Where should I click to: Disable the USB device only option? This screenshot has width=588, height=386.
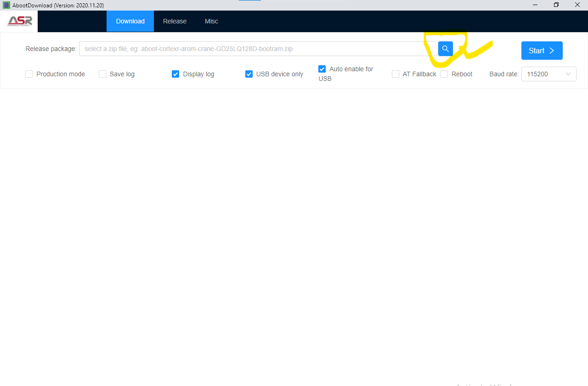[x=249, y=74]
